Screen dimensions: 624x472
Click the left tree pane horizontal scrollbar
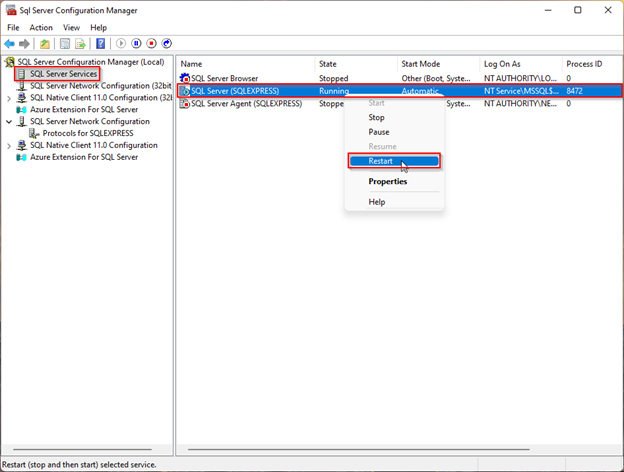(x=82, y=449)
